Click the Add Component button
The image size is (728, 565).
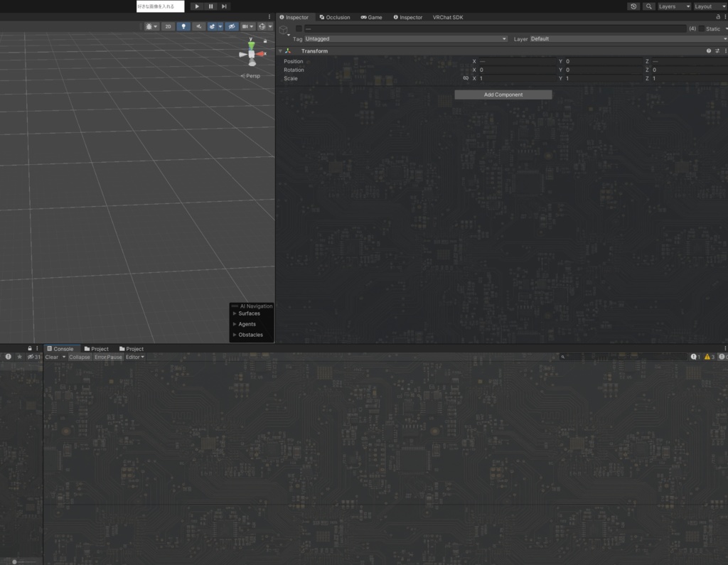tap(503, 94)
